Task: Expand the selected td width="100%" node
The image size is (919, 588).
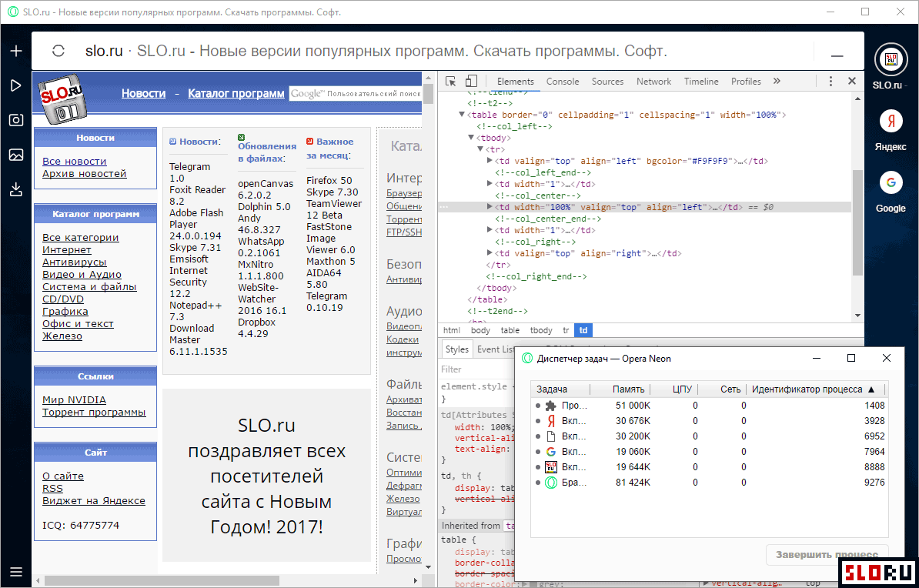Action: (490, 207)
